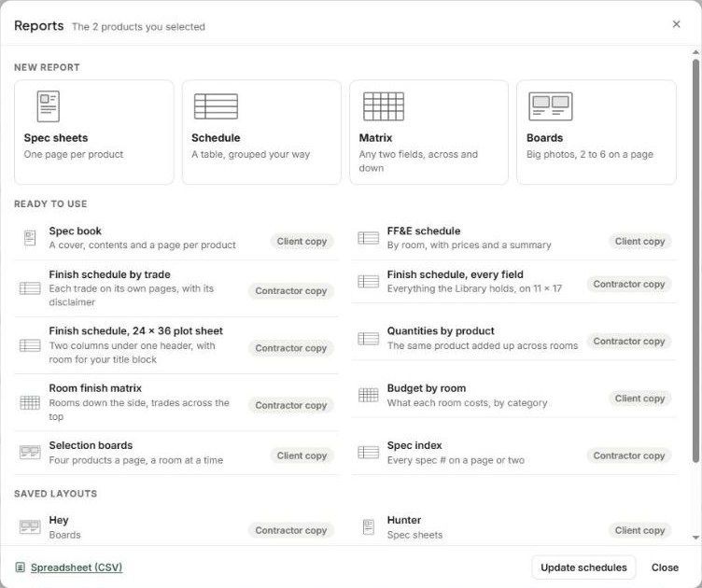Click the Spec index row icon
The image size is (702, 588).
pyautogui.click(x=368, y=453)
